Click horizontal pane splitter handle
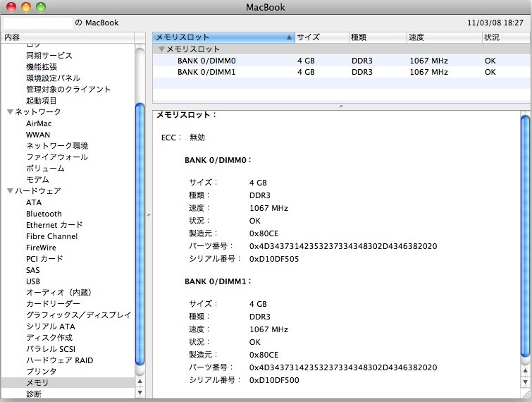 [341, 106]
